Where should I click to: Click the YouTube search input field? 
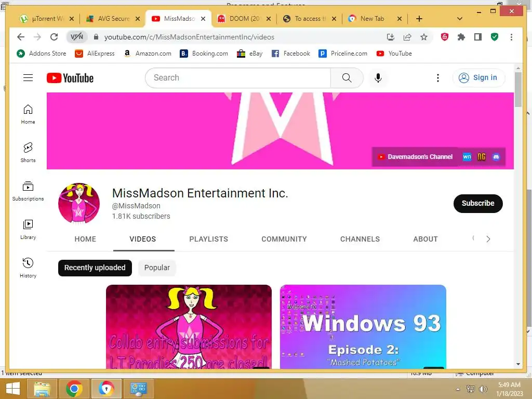tap(238, 78)
